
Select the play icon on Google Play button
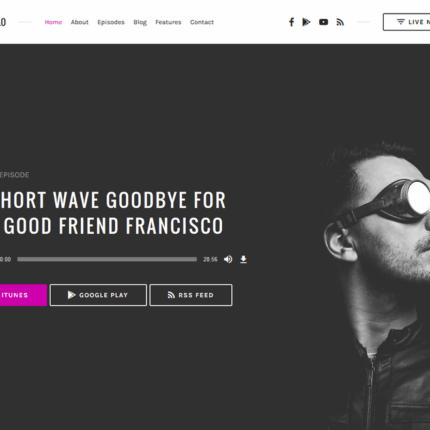coord(71,295)
